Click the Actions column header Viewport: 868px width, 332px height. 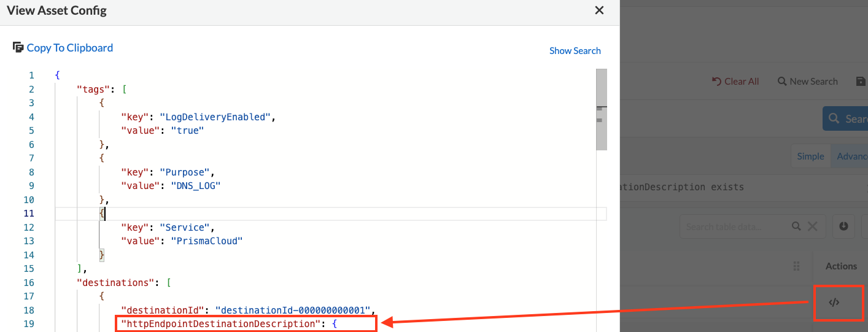[x=841, y=266]
